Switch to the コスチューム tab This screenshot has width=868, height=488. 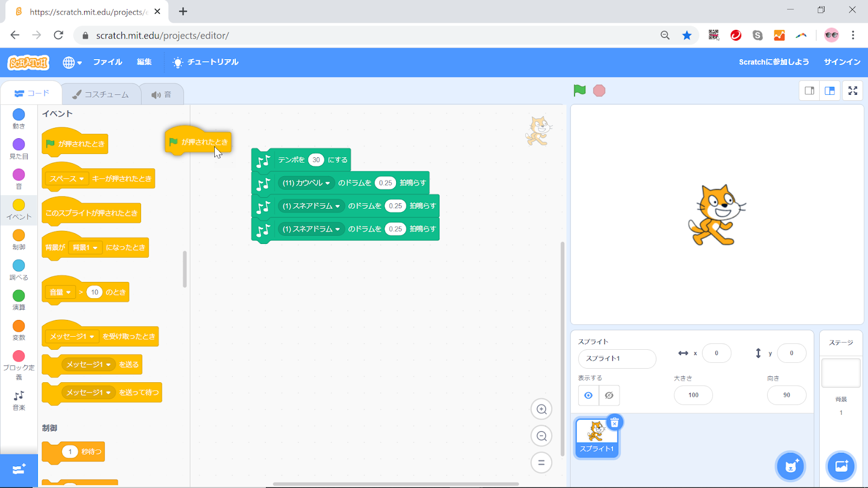click(x=101, y=94)
